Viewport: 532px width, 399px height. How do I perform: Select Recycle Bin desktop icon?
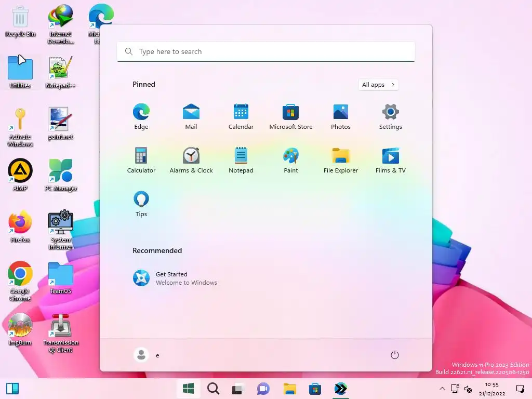point(20,21)
